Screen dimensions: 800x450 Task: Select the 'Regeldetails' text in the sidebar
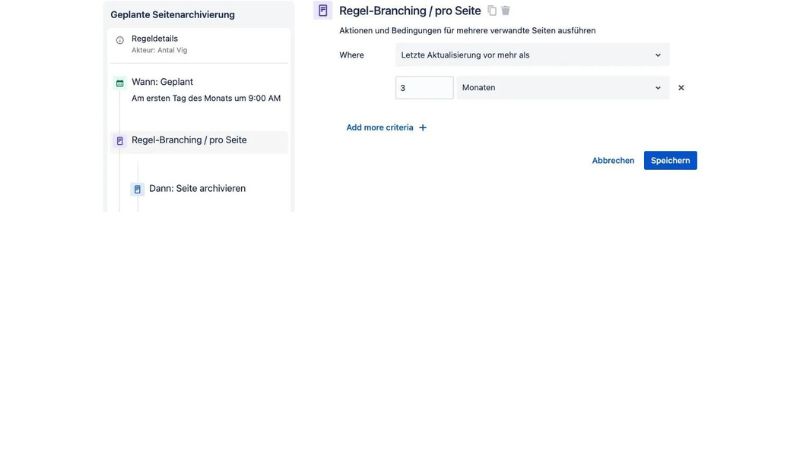pos(153,38)
